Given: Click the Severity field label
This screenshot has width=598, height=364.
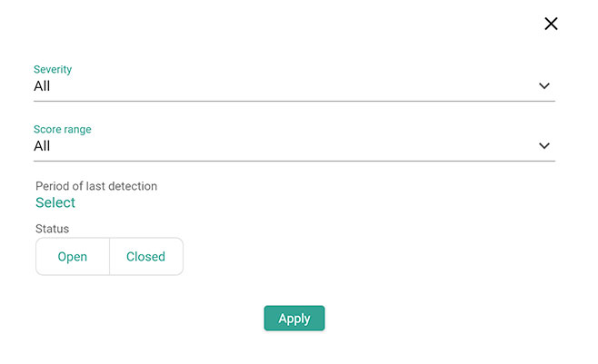Looking at the screenshot, I should tap(53, 70).
